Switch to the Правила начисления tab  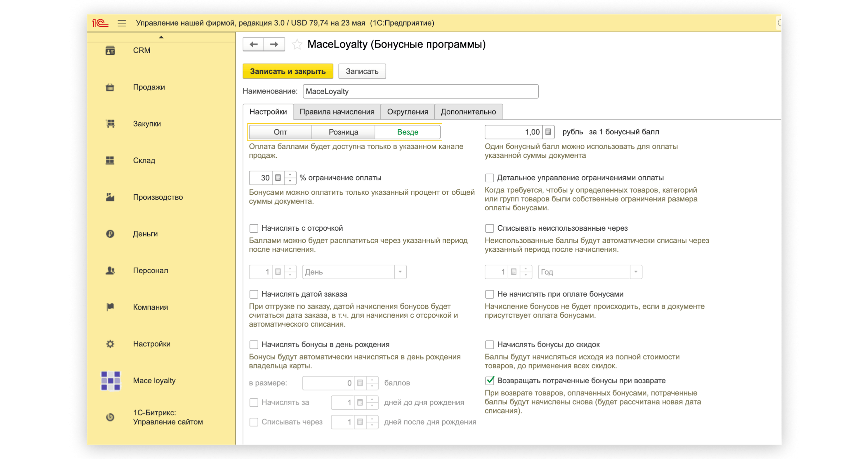tap(337, 112)
